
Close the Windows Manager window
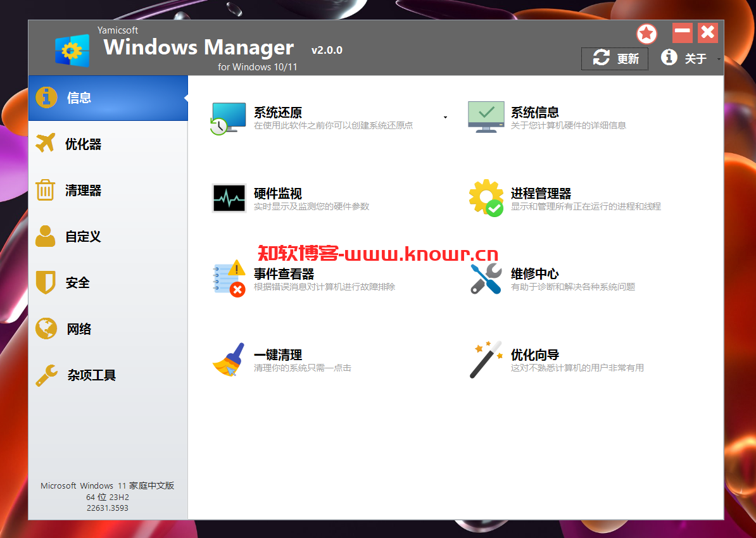[x=708, y=33]
